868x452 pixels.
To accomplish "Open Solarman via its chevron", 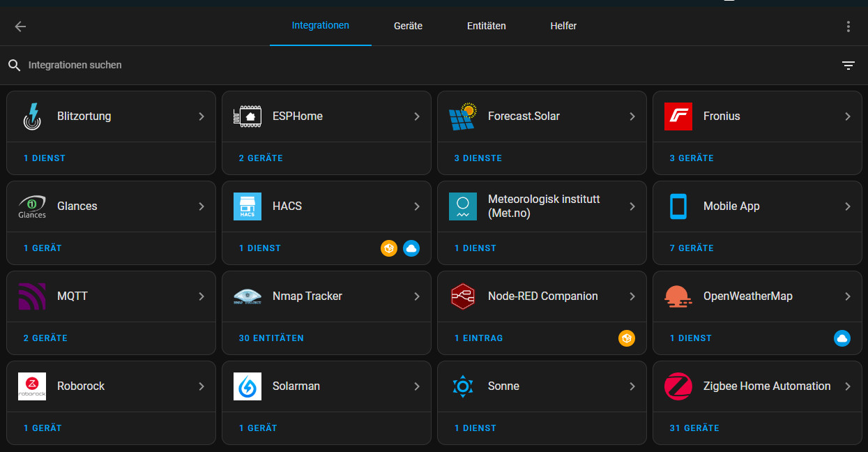I will pyautogui.click(x=417, y=386).
